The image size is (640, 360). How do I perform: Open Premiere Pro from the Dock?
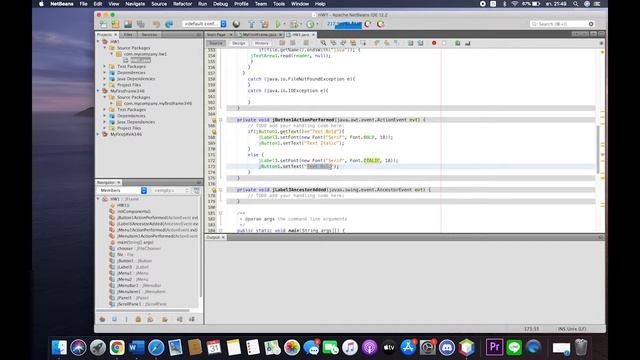[494, 348]
